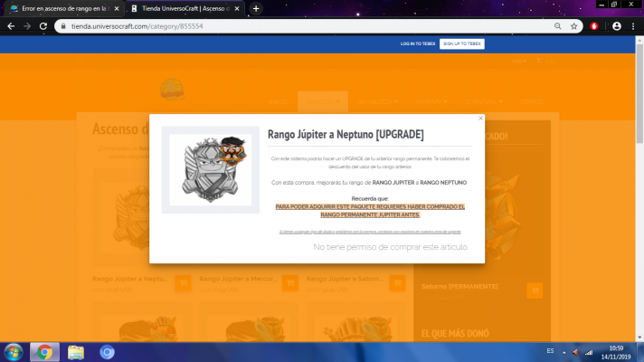
Task: Add Rango Júpiter a Saturno to cart
Action: coord(397,283)
